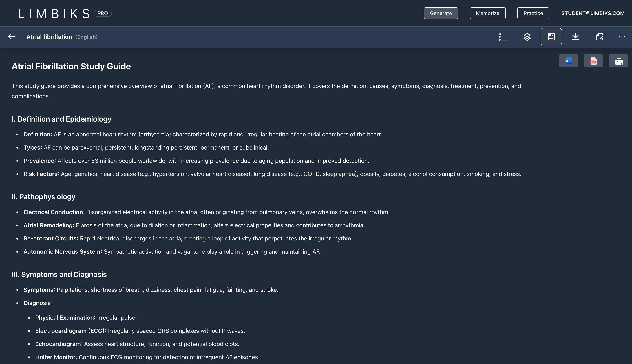632x364 pixels.
Task: Print the study guide
Action: [x=618, y=61]
